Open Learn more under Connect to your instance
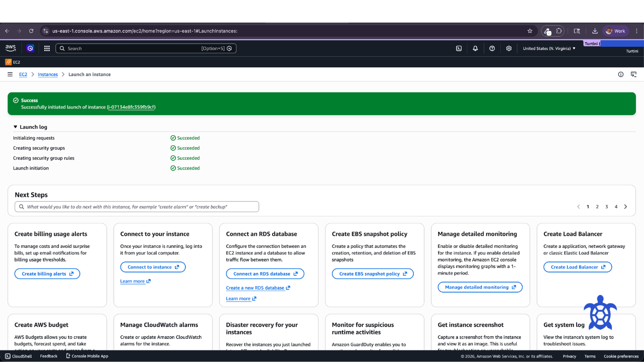644x362 pixels. coord(135,281)
